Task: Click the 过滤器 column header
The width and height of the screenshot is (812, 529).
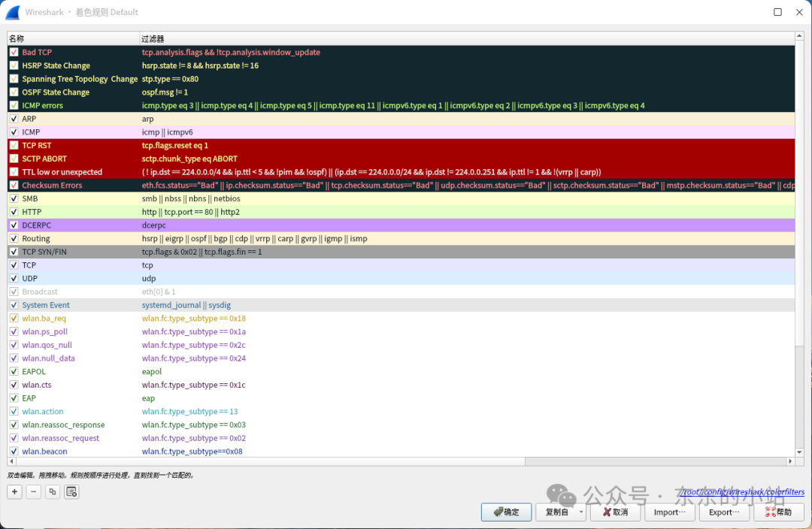Action: point(467,38)
